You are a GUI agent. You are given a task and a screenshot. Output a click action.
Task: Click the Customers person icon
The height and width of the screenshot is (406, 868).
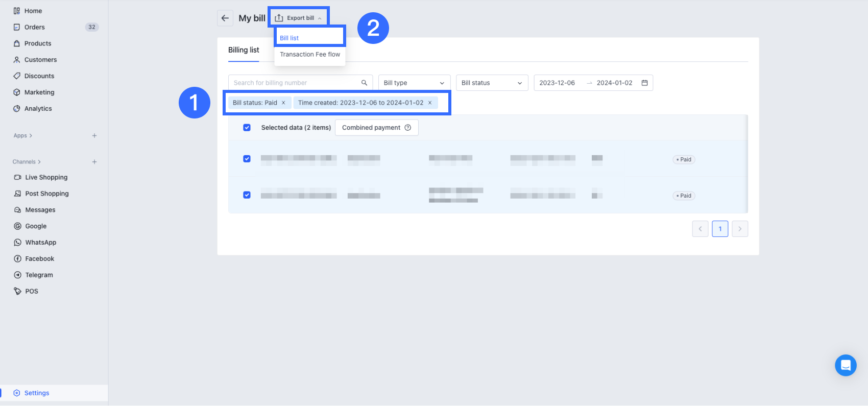tap(17, 60)
